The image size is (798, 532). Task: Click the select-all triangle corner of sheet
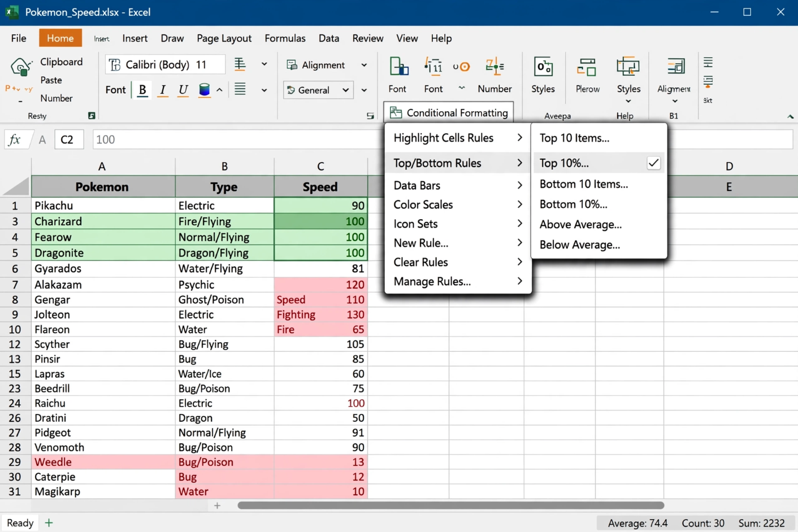[16, 186]
